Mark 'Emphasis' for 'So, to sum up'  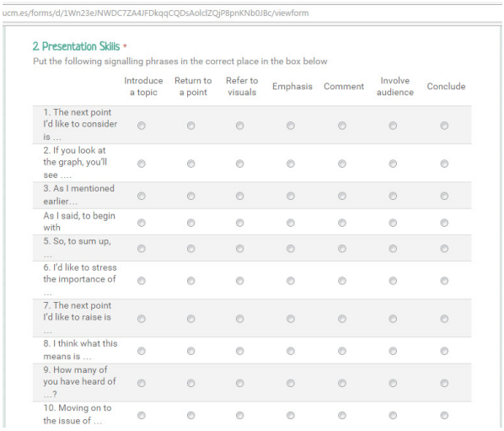point(291,249)
